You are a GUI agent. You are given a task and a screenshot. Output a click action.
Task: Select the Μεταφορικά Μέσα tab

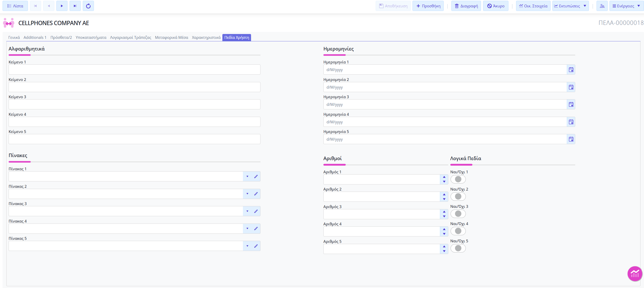click(x=172, y=38)
